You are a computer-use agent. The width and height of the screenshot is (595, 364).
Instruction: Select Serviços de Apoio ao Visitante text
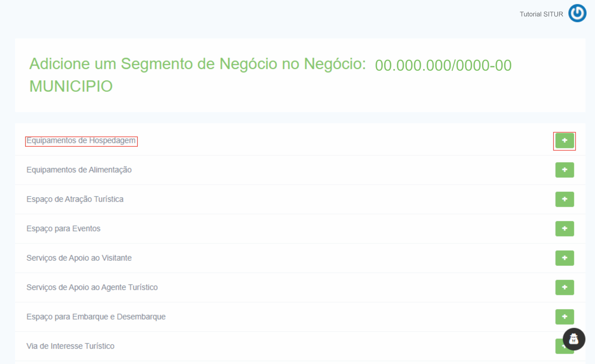point(79,258)
